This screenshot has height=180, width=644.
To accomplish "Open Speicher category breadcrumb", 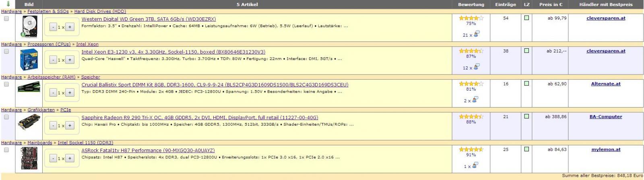I will pos(91,77).
